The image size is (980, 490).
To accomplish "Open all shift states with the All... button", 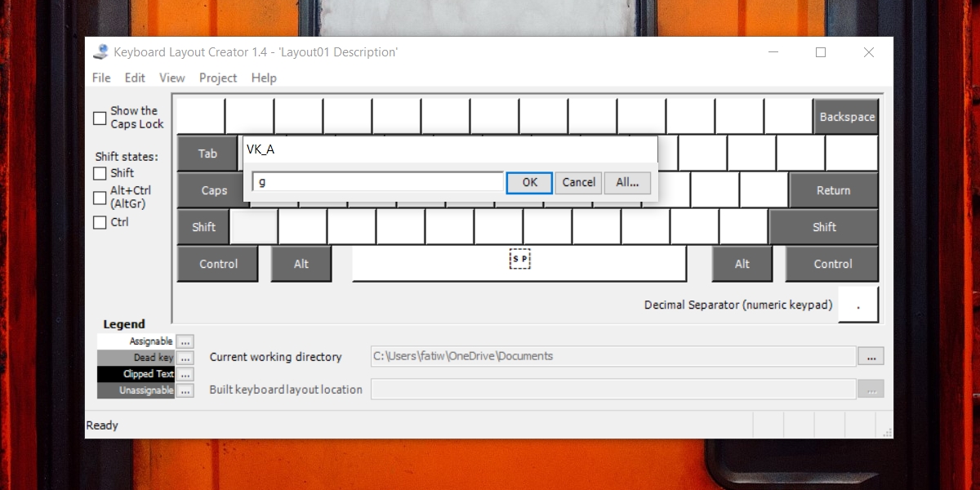I will pos(627,182).
